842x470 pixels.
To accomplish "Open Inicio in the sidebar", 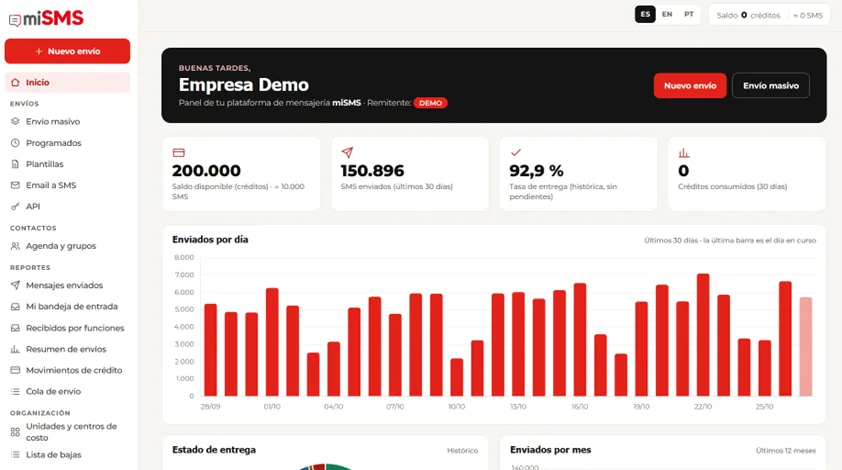I will coord(67,82).
